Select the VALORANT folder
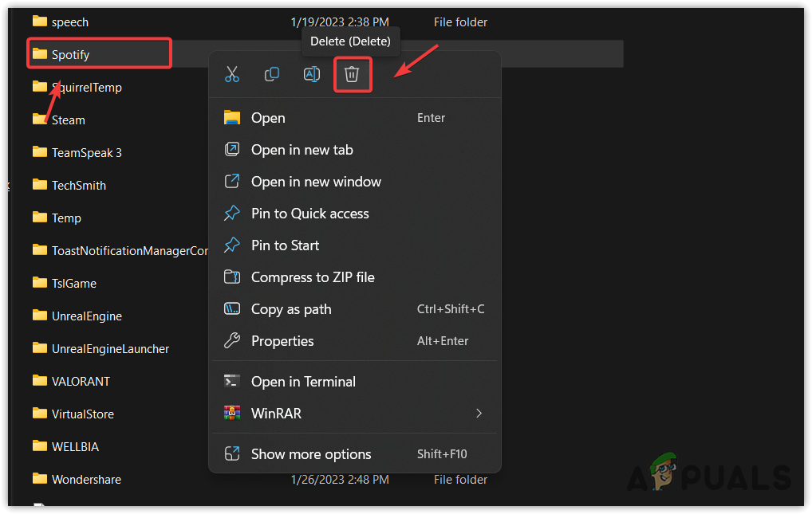 click(81, 382)
